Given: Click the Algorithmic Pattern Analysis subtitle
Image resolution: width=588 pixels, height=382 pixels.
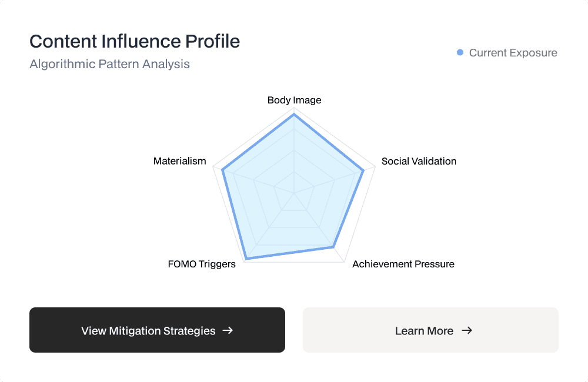Looking at the screenshot, I should (109, 64).
